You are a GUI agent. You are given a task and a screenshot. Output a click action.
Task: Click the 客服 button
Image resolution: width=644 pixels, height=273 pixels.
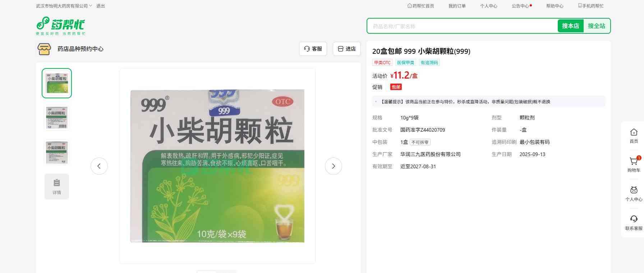313,49
